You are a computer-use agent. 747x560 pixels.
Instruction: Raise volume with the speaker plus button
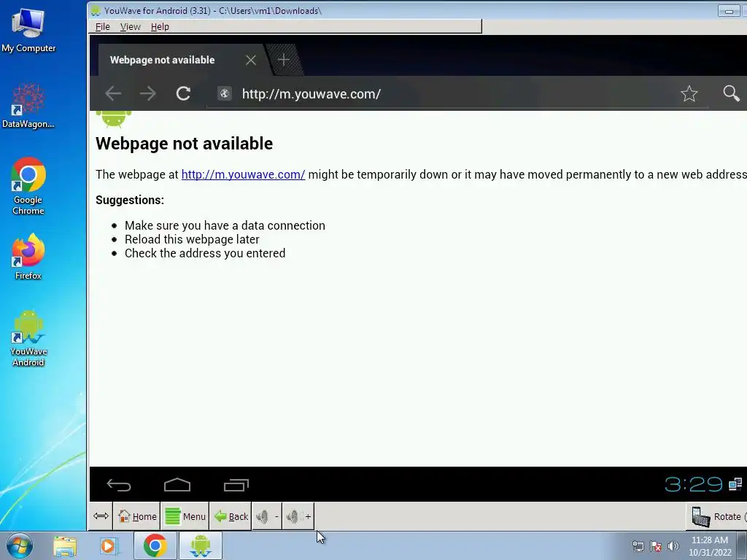point(298,516)
